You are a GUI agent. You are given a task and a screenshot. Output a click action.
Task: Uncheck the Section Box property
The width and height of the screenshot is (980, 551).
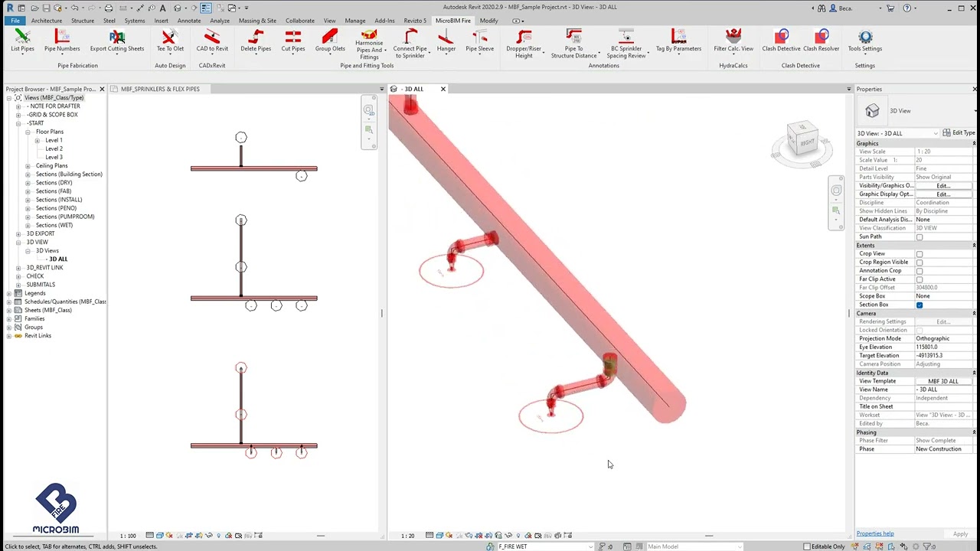(x=920, y=305)
